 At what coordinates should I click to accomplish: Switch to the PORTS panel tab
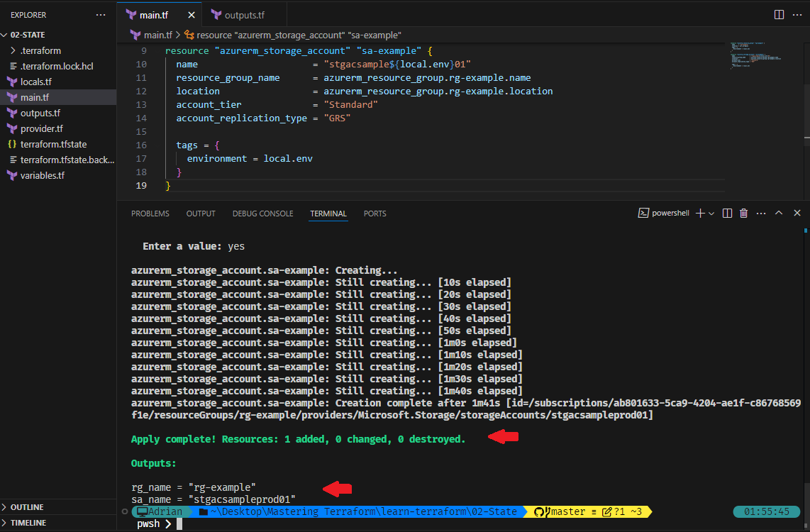coord(375,214)
